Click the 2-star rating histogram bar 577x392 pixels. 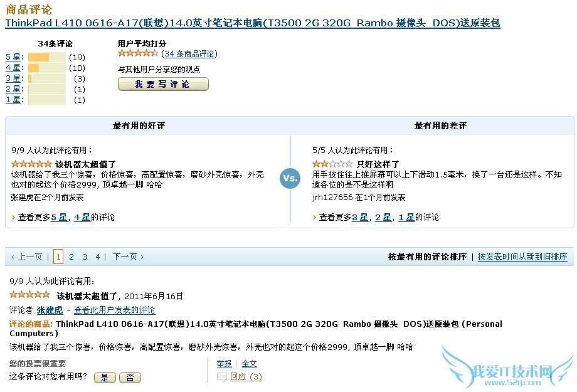tap(47, 89)
